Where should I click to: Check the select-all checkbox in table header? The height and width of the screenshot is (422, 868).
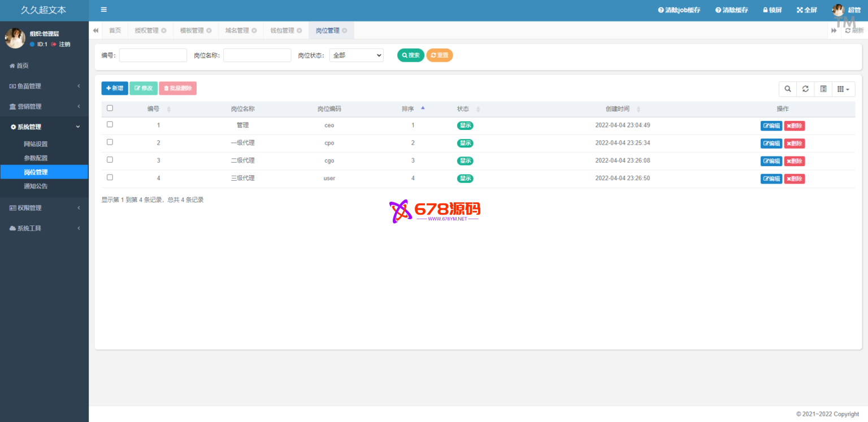[x=110, y=108]
